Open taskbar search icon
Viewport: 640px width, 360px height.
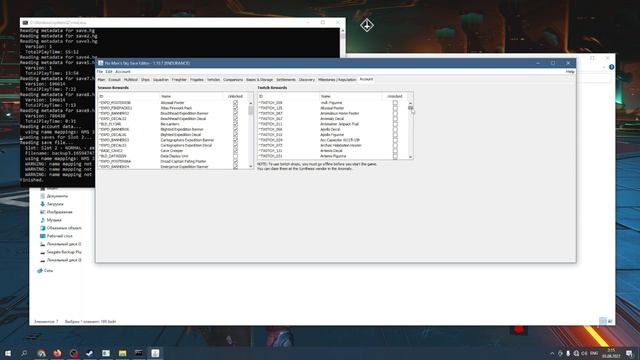pos(24,353)
